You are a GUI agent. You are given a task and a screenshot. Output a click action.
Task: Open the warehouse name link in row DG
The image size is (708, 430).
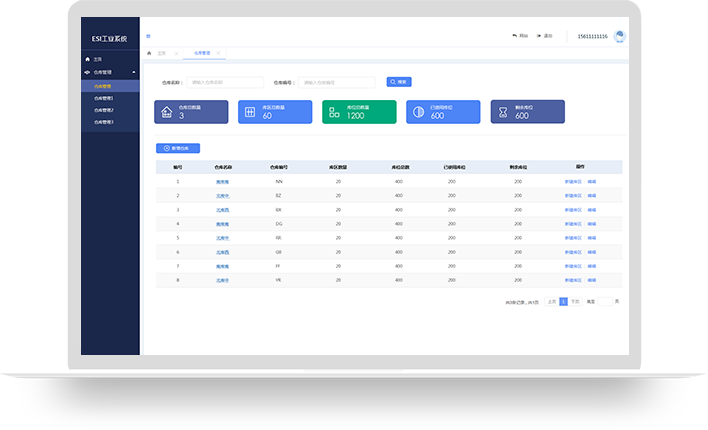(x=223, y=224)
